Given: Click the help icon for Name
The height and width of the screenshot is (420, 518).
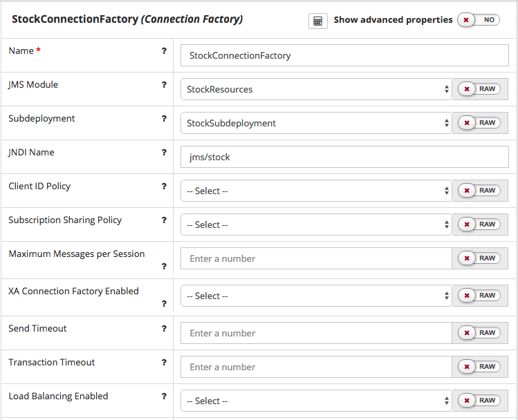Looking at the screenshot, I should click(x=164, y=51).
